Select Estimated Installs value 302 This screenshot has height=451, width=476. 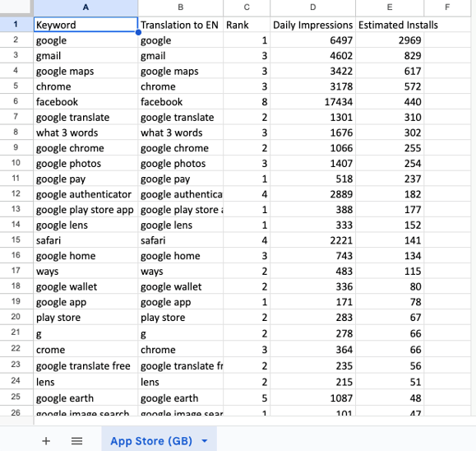pyautogui.click(x=390, y=133)
